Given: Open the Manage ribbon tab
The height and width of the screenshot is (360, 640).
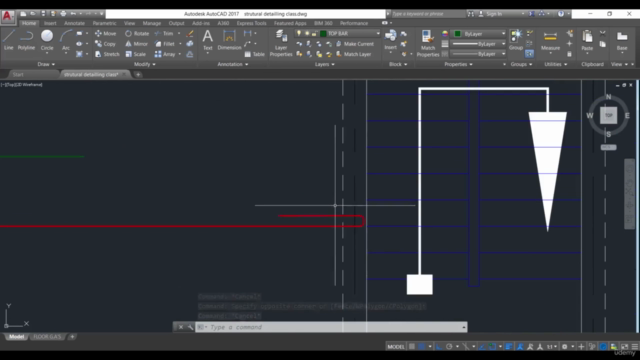Looking at the screenshot, I should click(x=151, y=23).
